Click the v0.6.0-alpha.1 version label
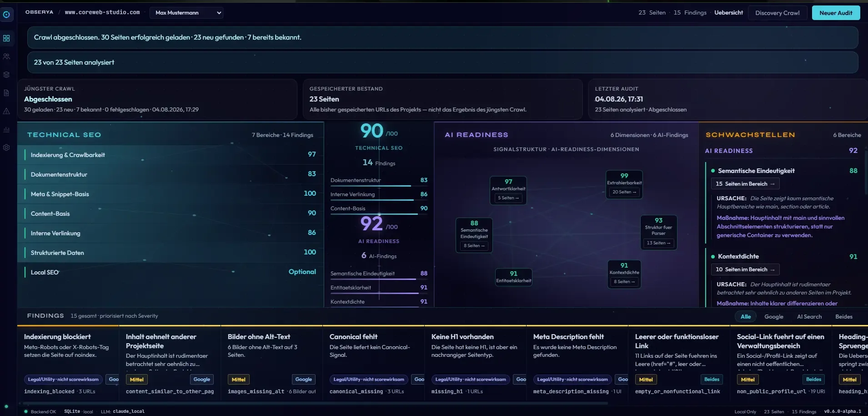Screen dimensions: 868x416 [x=843, y=411]
